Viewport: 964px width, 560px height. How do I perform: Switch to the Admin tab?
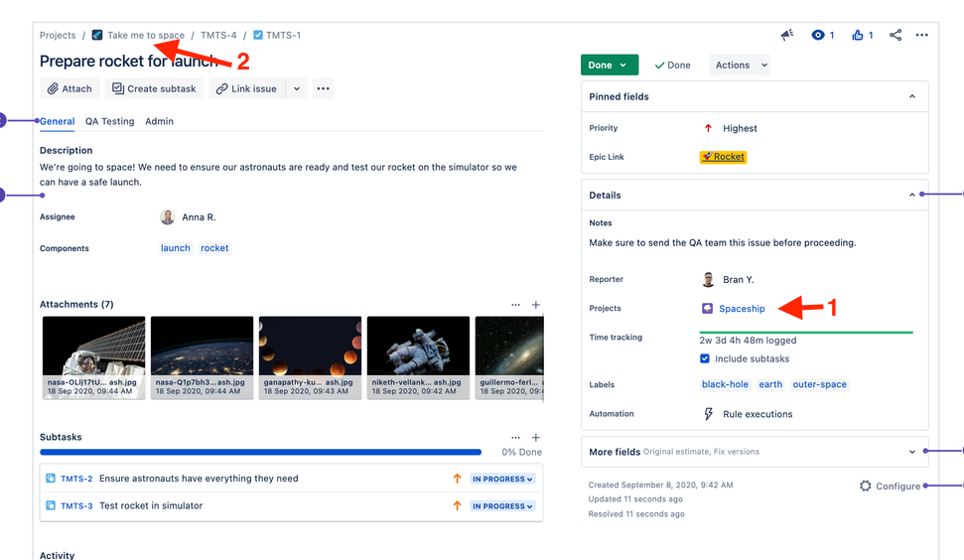pyautogui.click(x=159, y=121)
